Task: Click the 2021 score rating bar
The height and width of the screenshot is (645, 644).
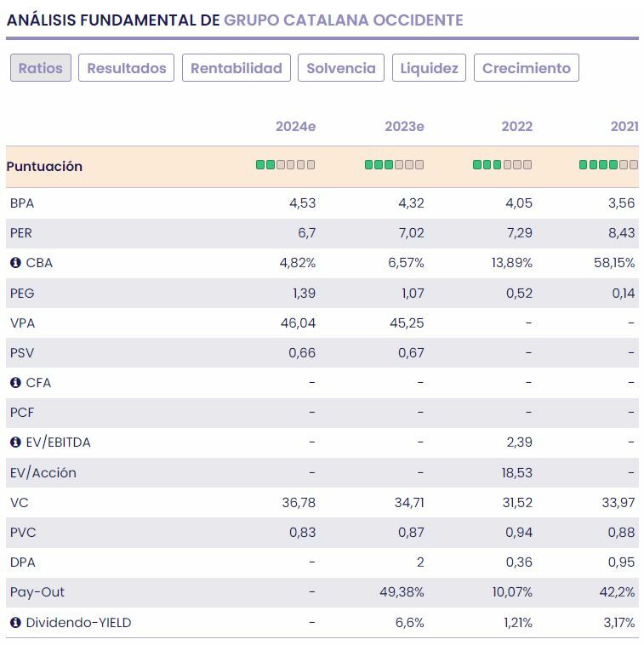Action: pyautogui.click(x=608, y=165)
